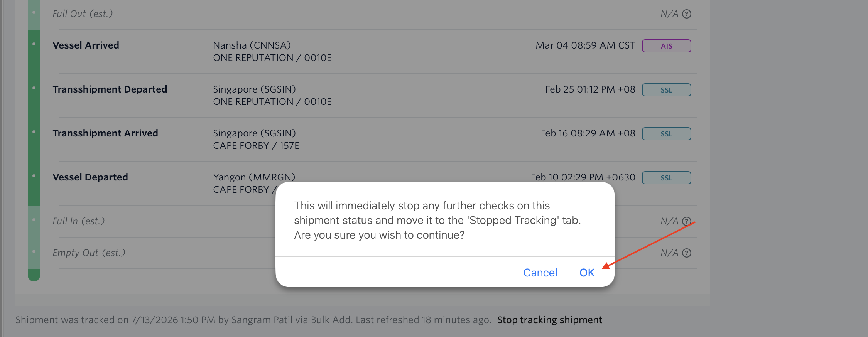Click the Vessel Arrived timeline dot
The height and width of the screenshot is (337, 868).
point(34,44)
